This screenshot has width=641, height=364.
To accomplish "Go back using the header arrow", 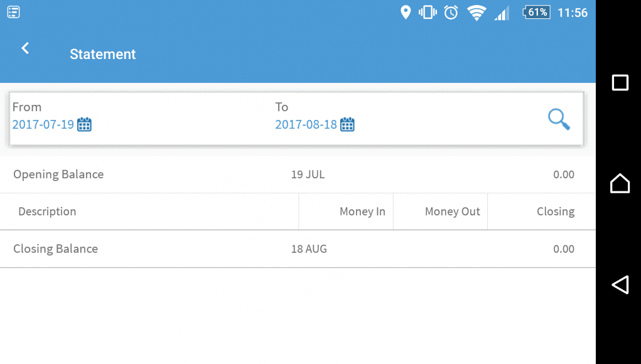I will pyautogui.click(x=25, y=48).
